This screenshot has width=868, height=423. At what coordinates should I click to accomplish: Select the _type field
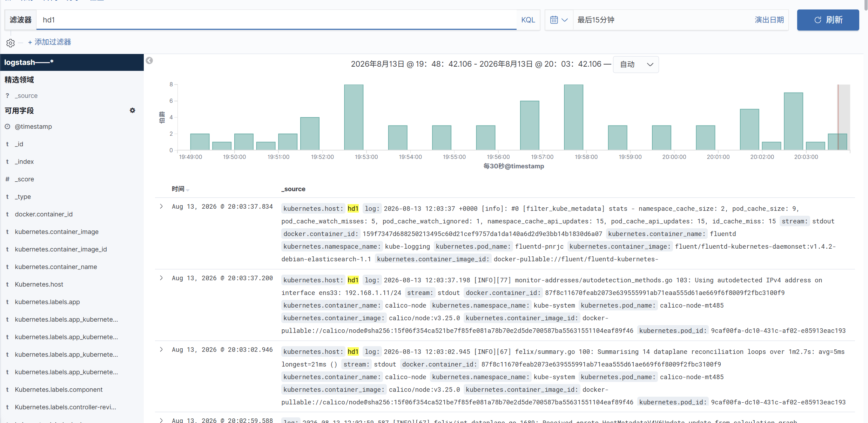click(x=23, y=197)
